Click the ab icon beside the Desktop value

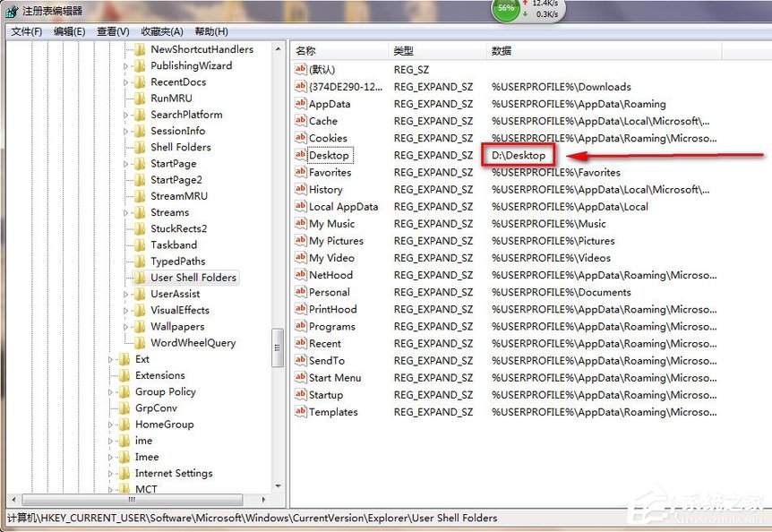[300, 155]
